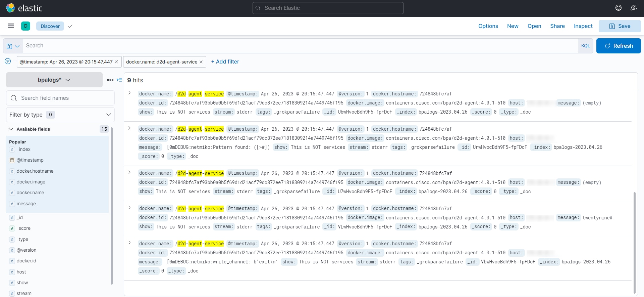
Task: Open the help menu icon
Action: coord(618,8)
